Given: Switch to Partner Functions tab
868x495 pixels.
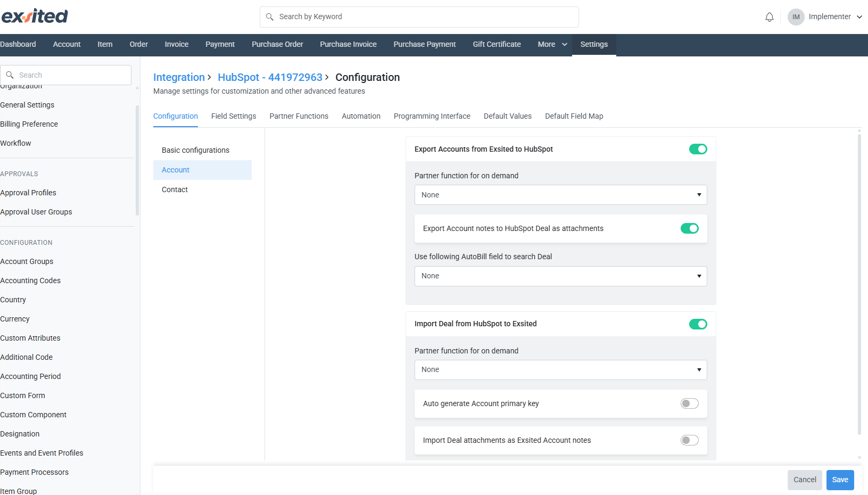Looking at the screenshot, I should coord(299,116).
